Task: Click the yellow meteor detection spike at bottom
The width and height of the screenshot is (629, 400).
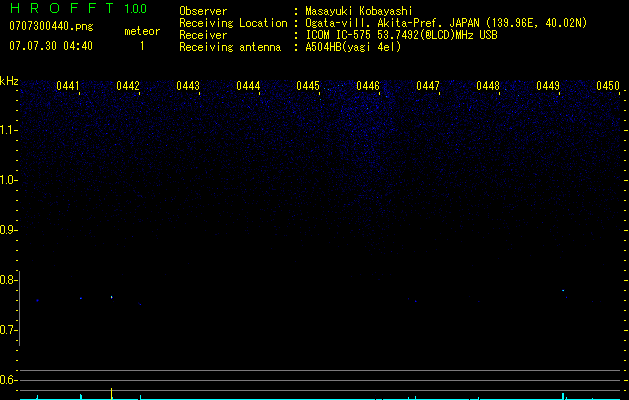Action: pyautogui.click(x=112, y=393)
